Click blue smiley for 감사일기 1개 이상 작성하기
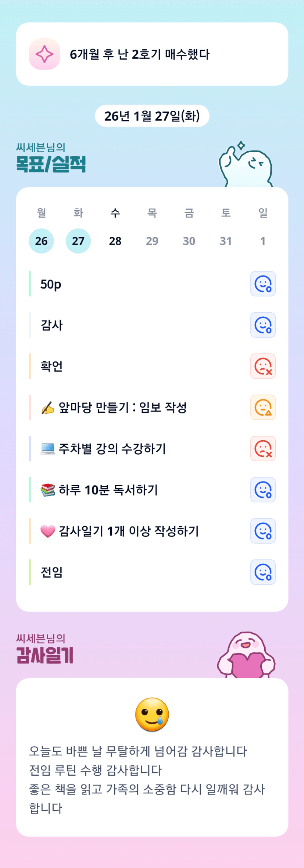 coord(263,531)
